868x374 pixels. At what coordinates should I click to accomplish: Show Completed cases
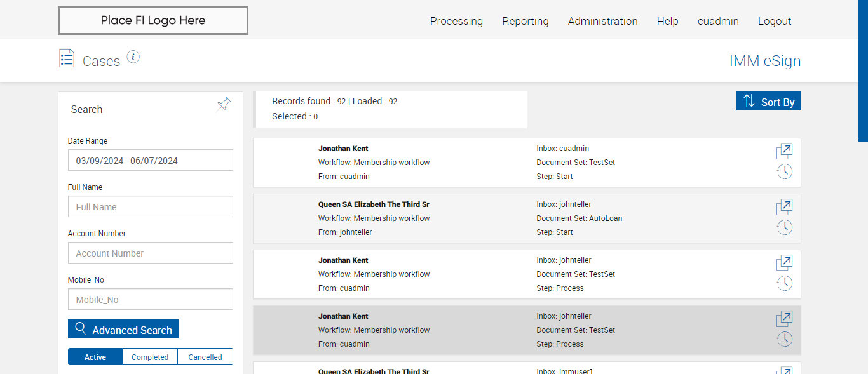click(x=150, y=357)
